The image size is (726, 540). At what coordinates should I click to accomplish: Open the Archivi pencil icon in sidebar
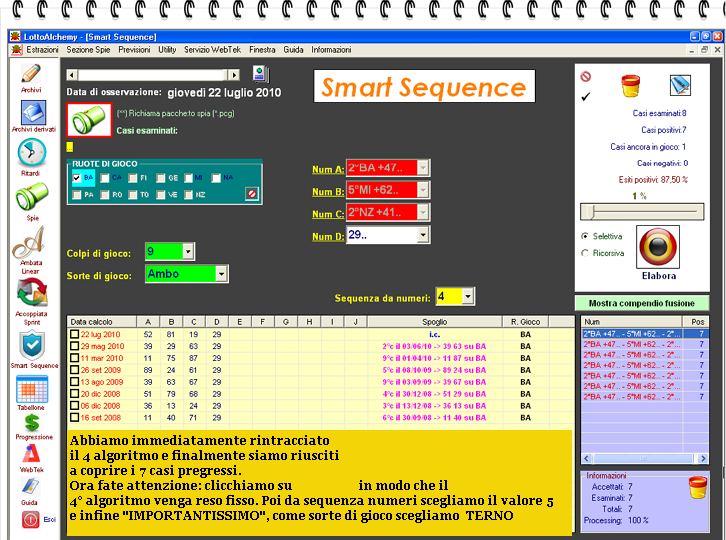point(31,74)
